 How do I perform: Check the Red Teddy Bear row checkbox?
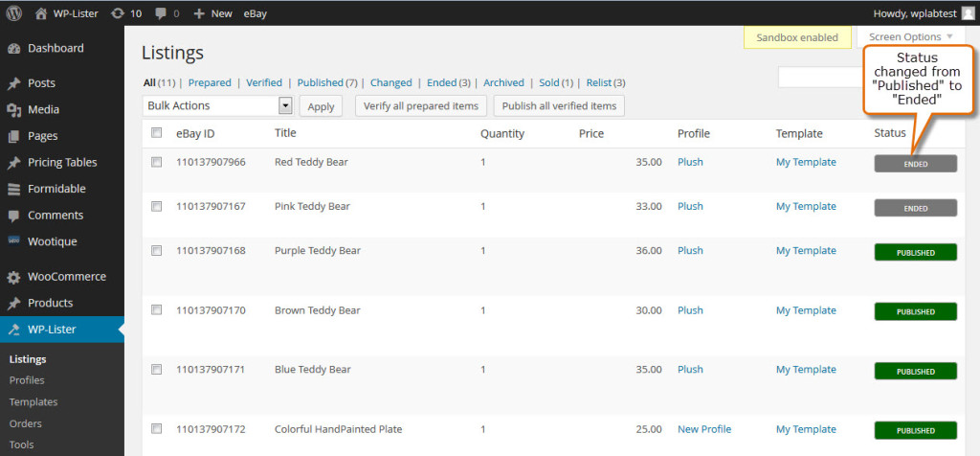[157, 162]
